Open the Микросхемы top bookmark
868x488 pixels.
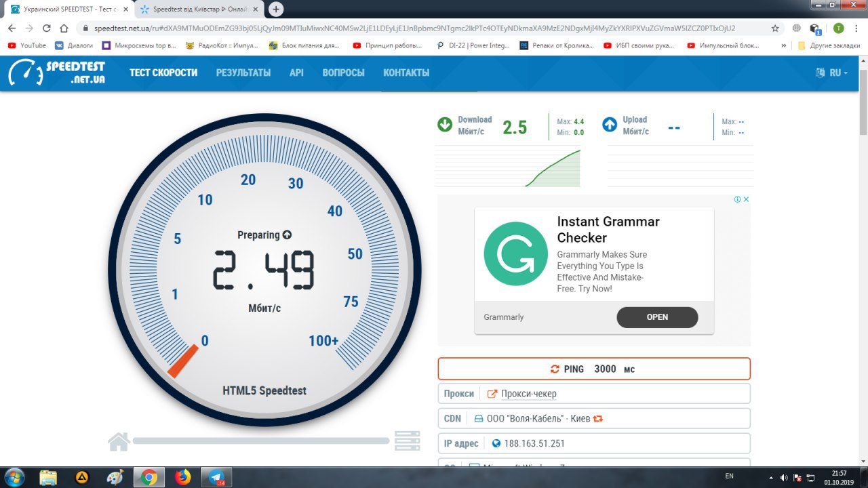tap(139, 45)
